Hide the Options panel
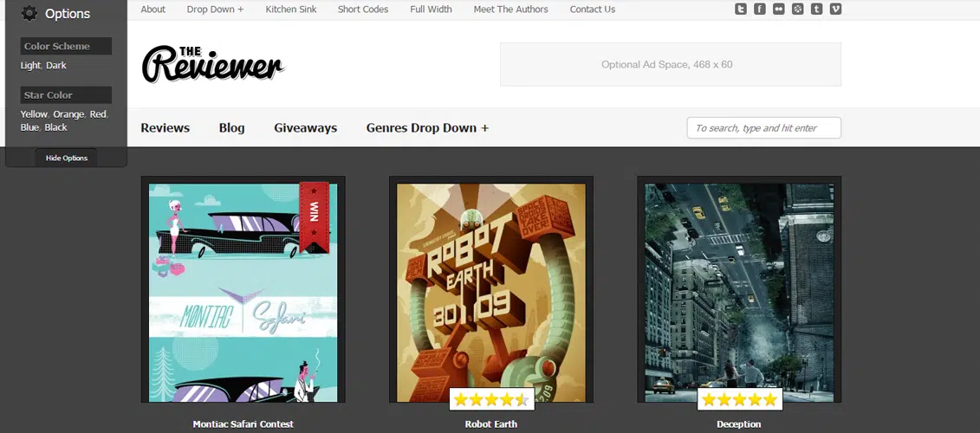This screenshot has width=980, height=433. pos(67,158)
